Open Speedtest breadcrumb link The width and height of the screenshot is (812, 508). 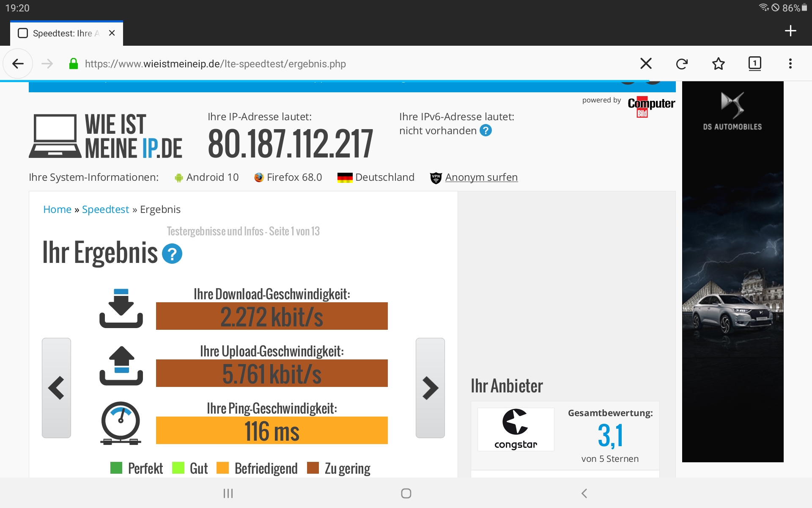pyautogui.click(x=105, y=210)
